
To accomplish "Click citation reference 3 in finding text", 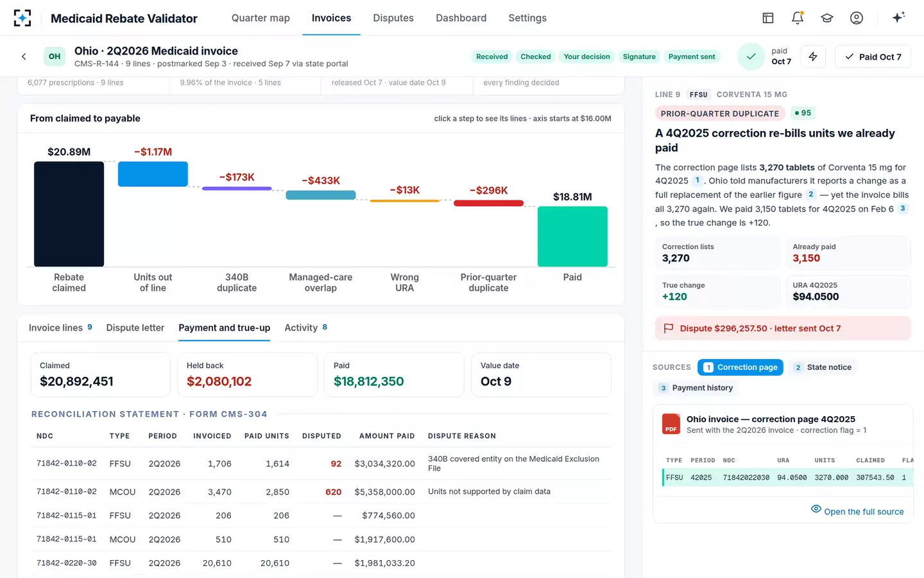I will (903, 208).
